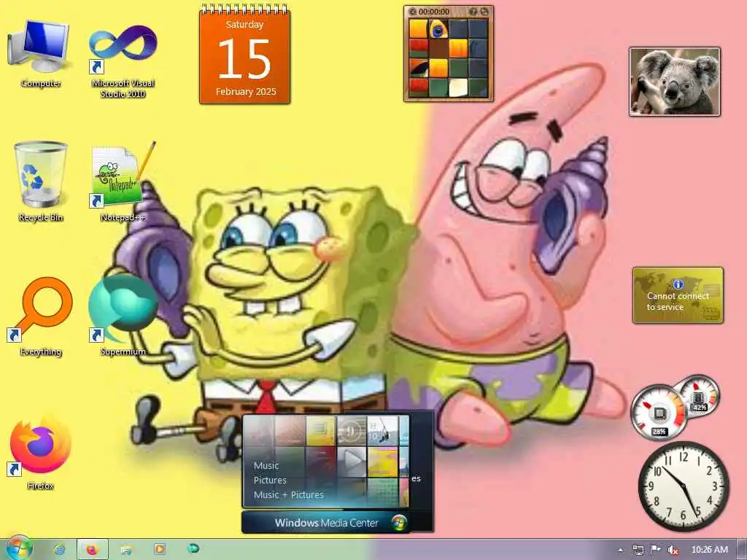Image resolution: width=747 pixels, height=560 pixels.
Task: Click the yellow monitor tile in Media Center gadget
Action: point(321,431)
